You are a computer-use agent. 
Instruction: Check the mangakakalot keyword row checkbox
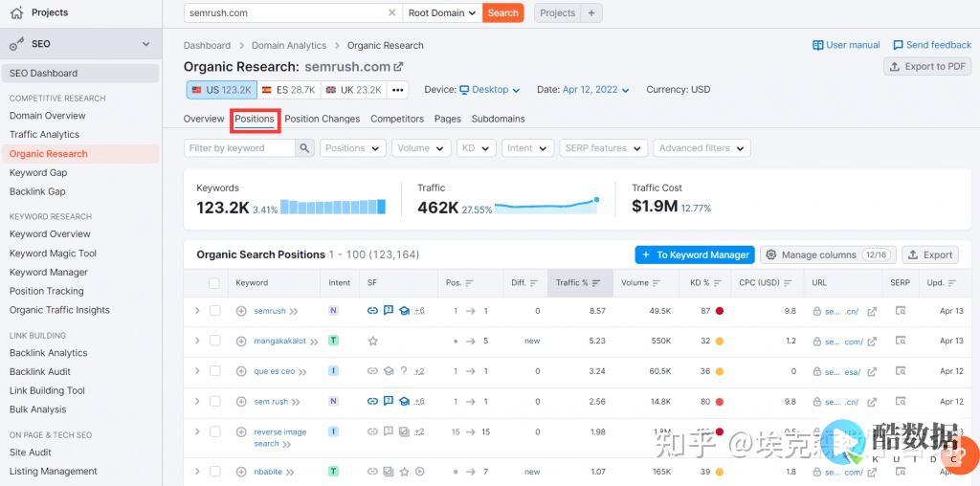click(x=215, y=341)
